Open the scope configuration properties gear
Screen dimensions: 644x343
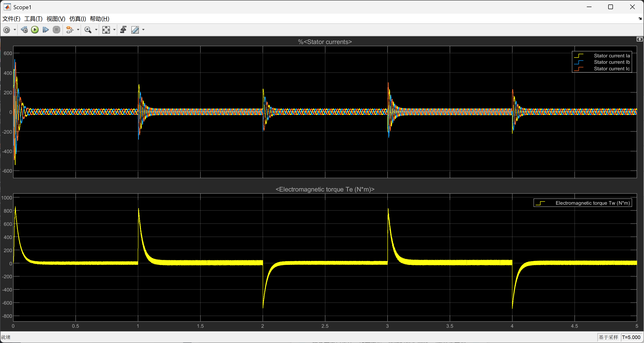(7, 30)
